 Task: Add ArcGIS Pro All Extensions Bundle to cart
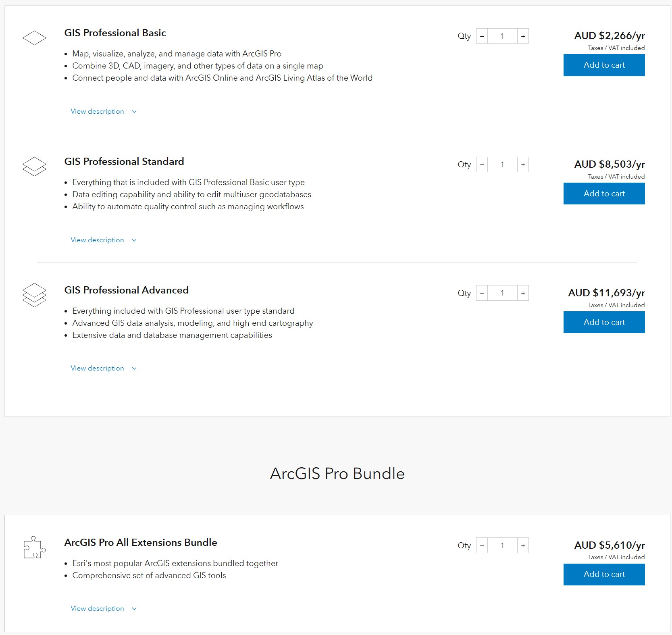pos(604,574)
